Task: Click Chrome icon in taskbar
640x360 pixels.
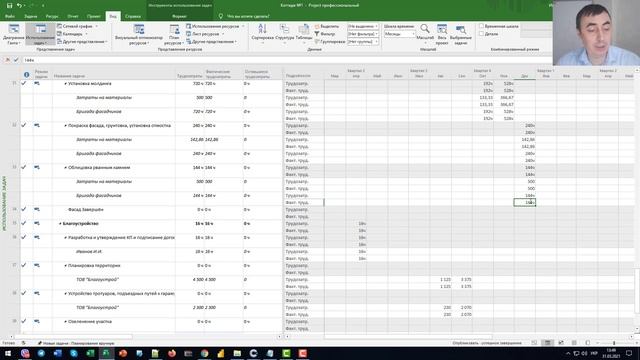Action: (x=204, y=353)
